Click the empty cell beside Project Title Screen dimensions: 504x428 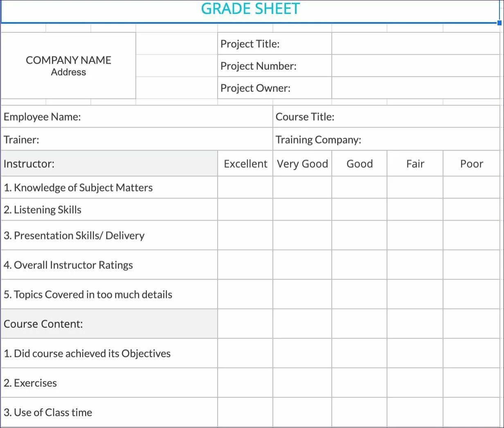click(x=415, y=44)
